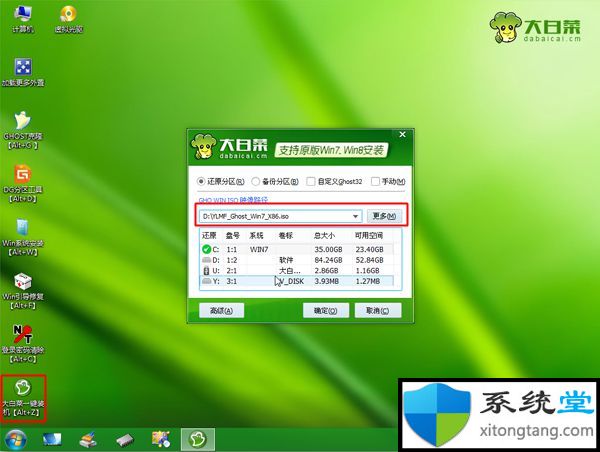Screen dimensions: 600x452
Task: Open the 加载更多外置 desktop icon
Action: point(23,72)
